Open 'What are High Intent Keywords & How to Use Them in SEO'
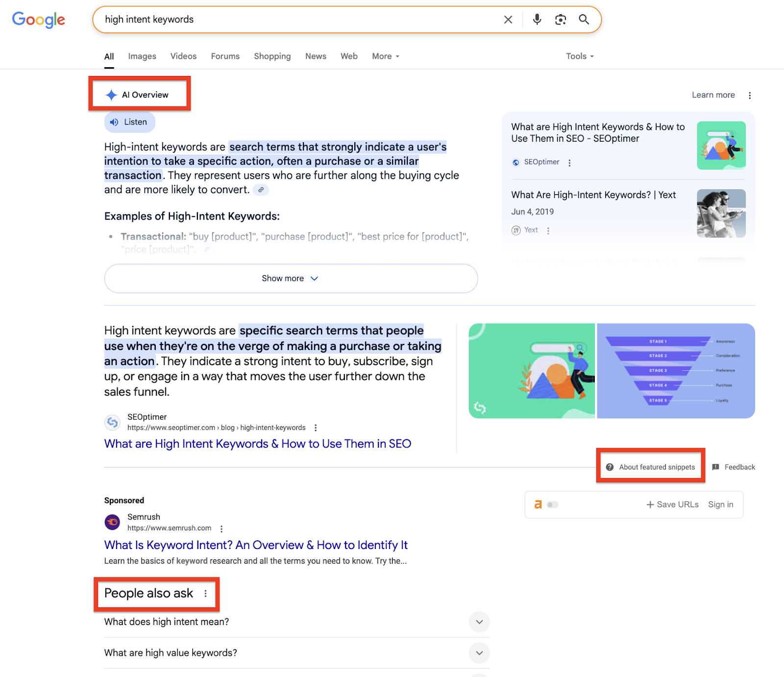This screenshot has width=784, height=677. (x=258, y=444)
